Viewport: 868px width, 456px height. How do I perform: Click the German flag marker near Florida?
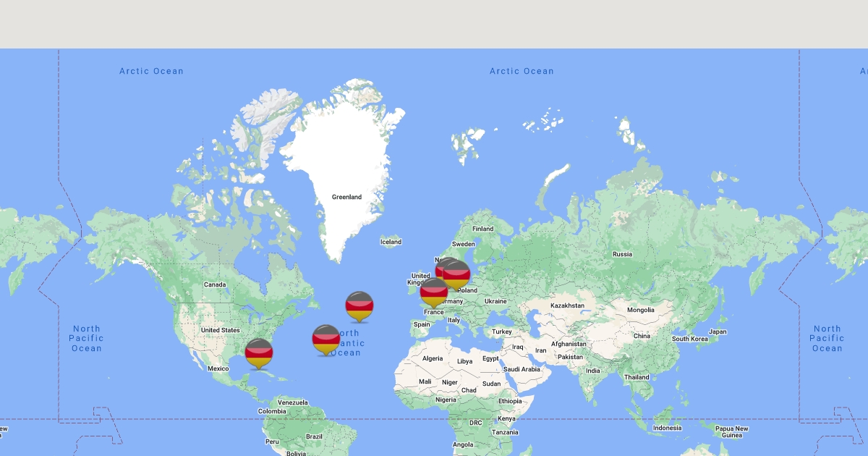tap(259, 352)
